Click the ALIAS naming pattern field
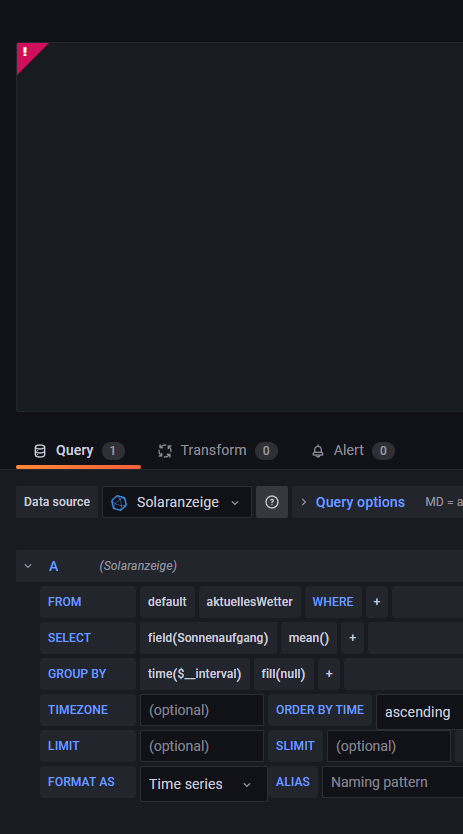The width and height of the screenshot is (463, 834). tap(393, 782)
